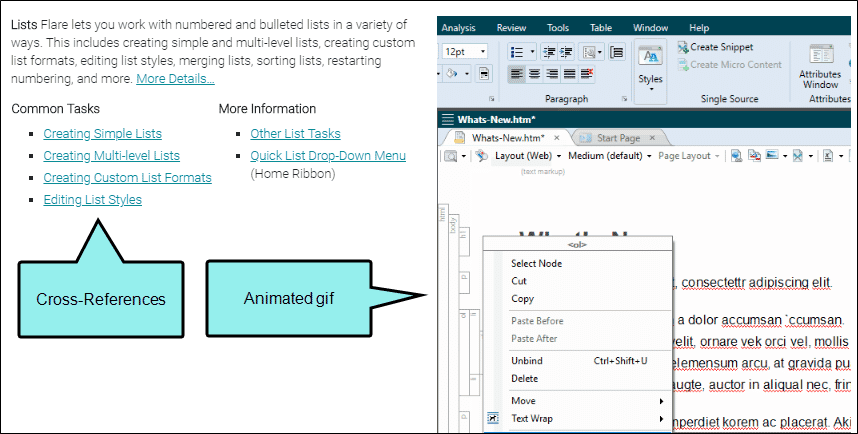The image size is (858, 434).
Task: Close the Start Page tab
Action: (652, 138)
